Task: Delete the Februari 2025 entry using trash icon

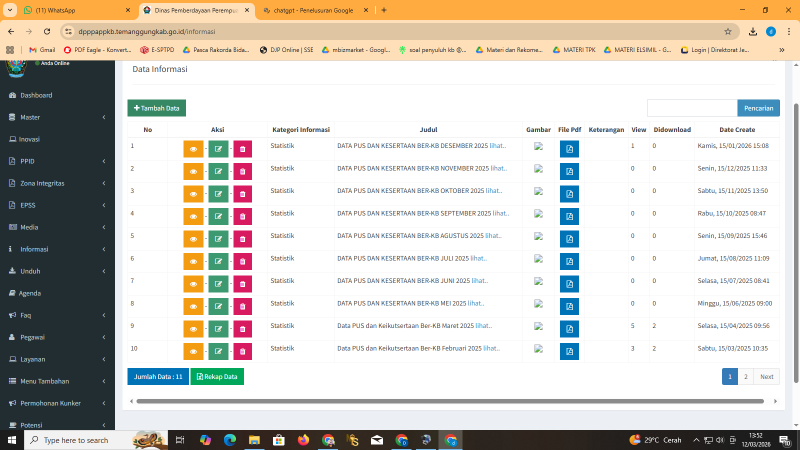Action: (x=243, y=350)
